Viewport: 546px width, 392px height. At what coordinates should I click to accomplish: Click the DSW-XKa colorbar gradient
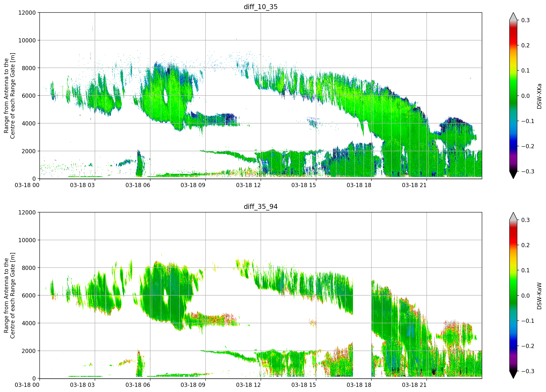coord(513,96)
